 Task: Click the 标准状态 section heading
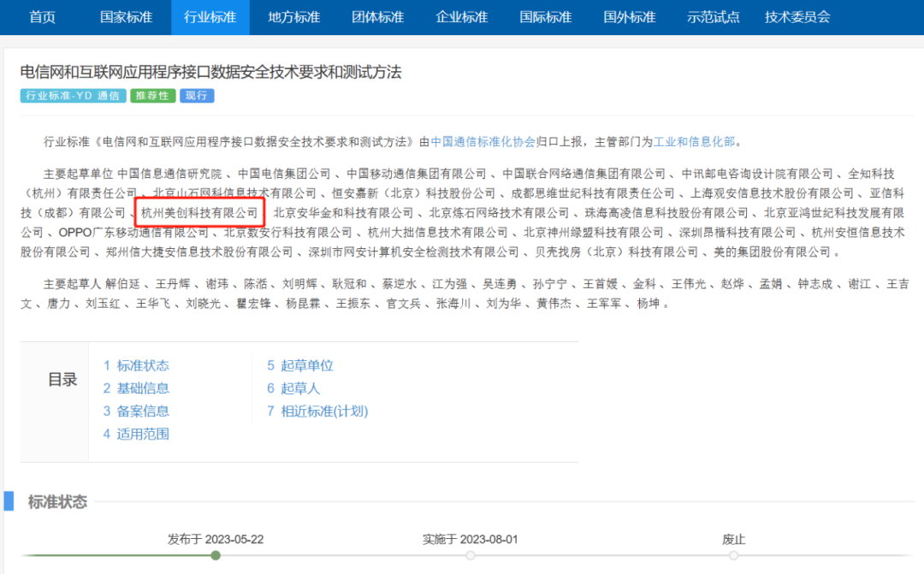click(58, 501)
